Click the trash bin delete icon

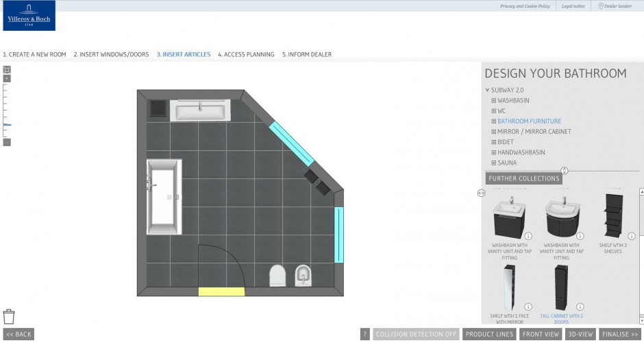(x=9, y=316)
